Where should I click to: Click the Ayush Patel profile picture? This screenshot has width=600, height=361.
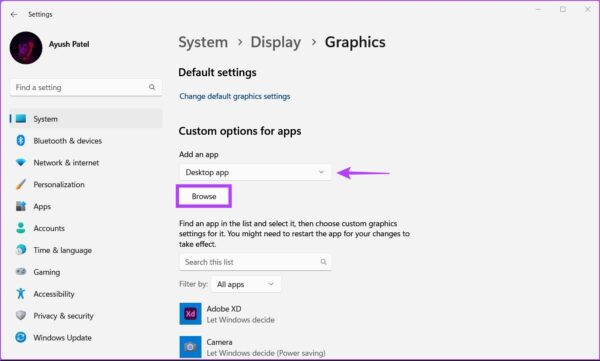point(26,48)
